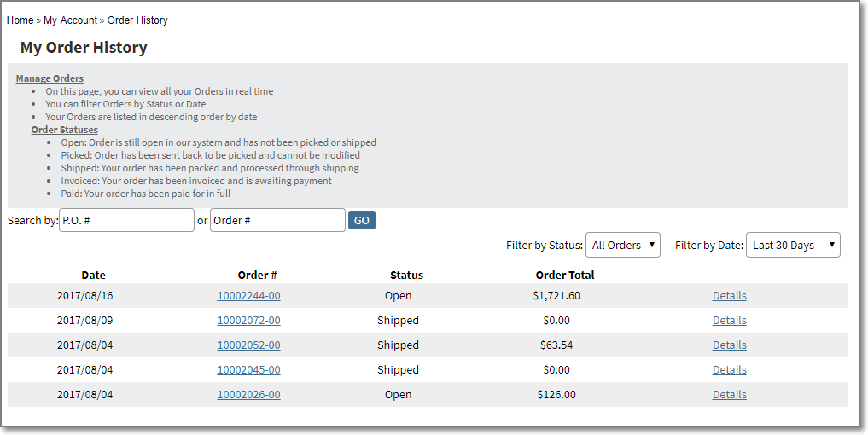The image size is (868, 435).
Task: Click the My Order History title
Action: [x=84, y=48]
